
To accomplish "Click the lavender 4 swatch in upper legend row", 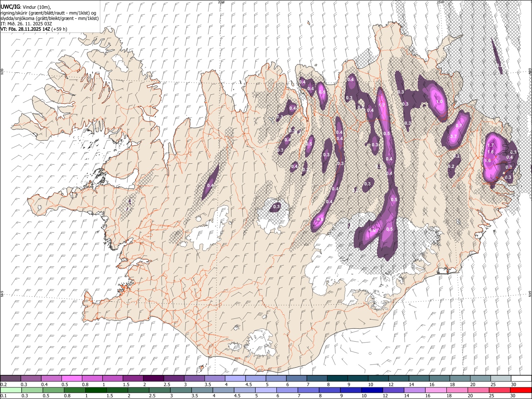I will coord(235,379).
